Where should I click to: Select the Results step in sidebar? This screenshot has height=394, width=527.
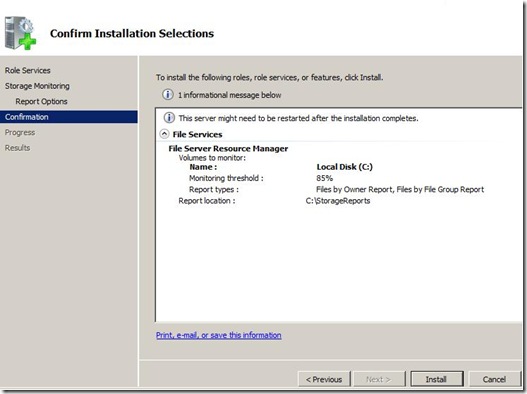(17, 148)
